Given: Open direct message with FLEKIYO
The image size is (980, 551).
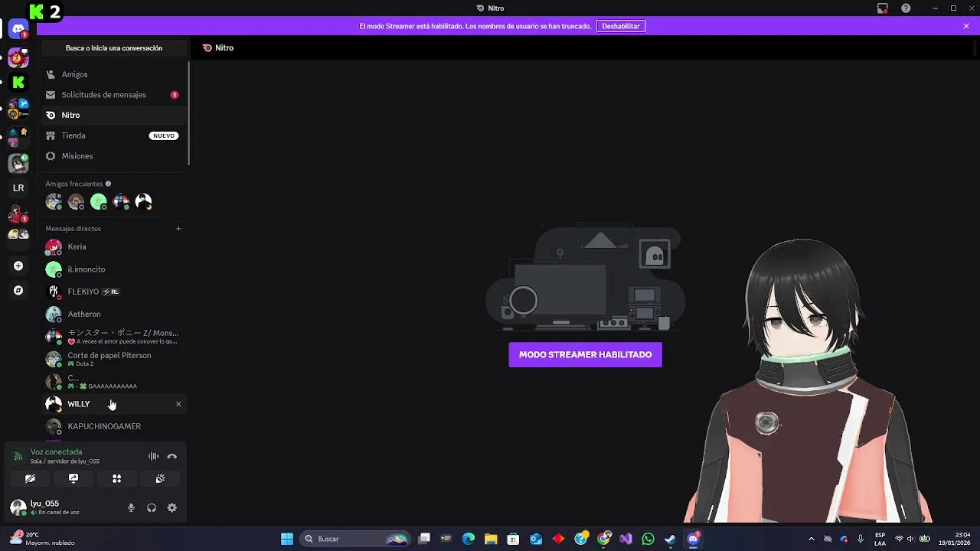Looking at the screenshot, I should point(114,292).
